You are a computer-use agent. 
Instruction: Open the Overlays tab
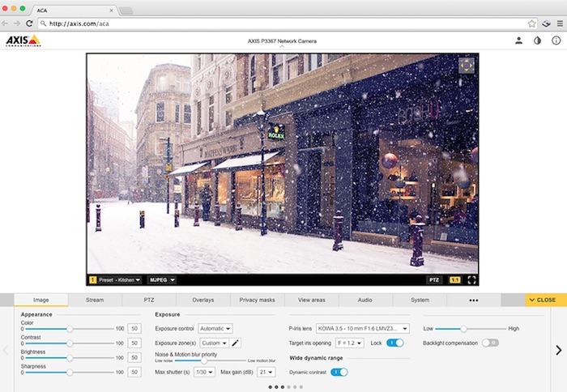coord(203,300)
